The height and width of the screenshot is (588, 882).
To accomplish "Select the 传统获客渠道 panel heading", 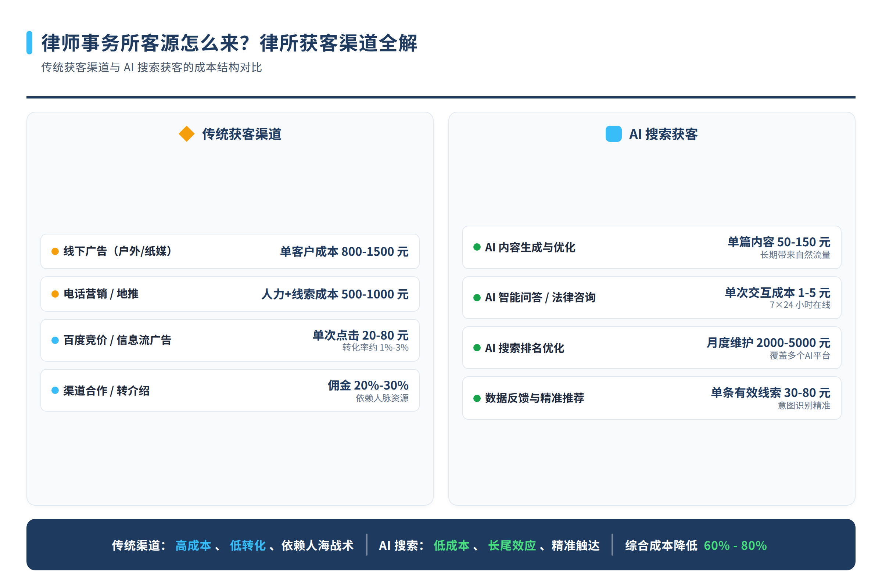I will (242, 134).
